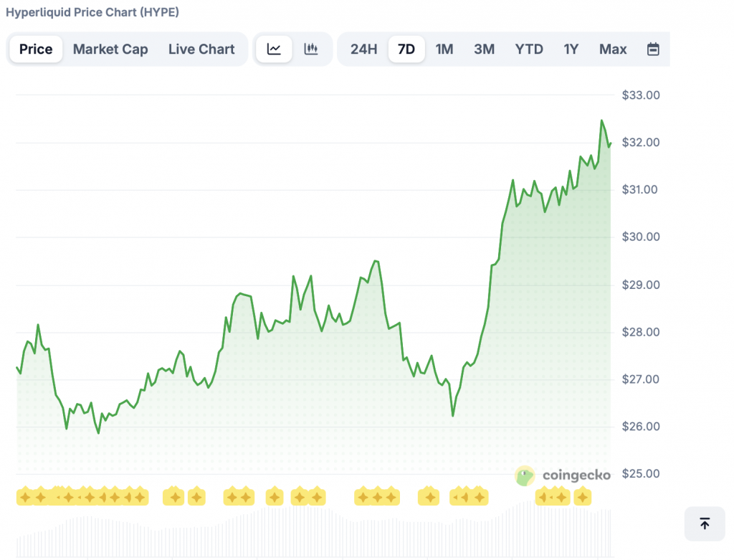Show Max price history range
The width and height of the screenshot is (734, 560).
point(613,49)
